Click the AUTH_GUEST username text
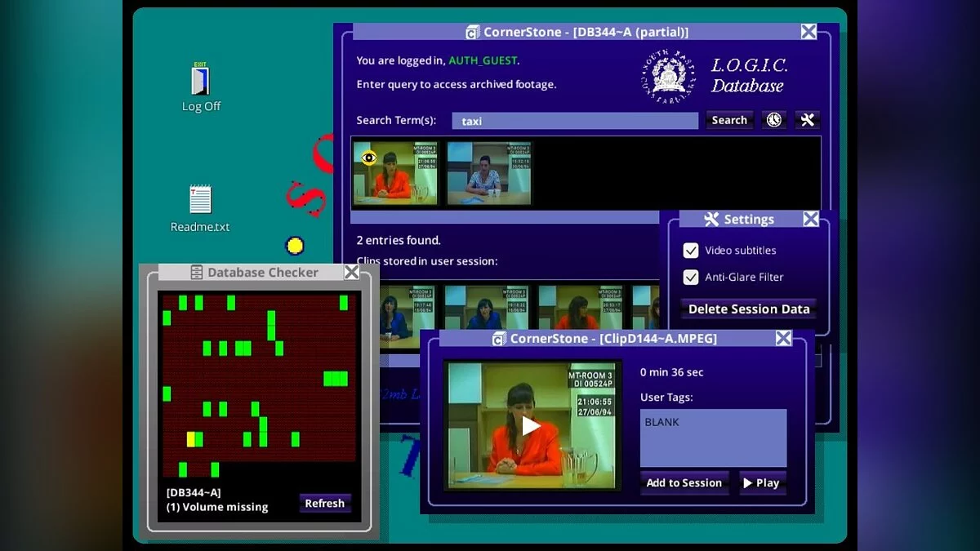 [483, 60]
